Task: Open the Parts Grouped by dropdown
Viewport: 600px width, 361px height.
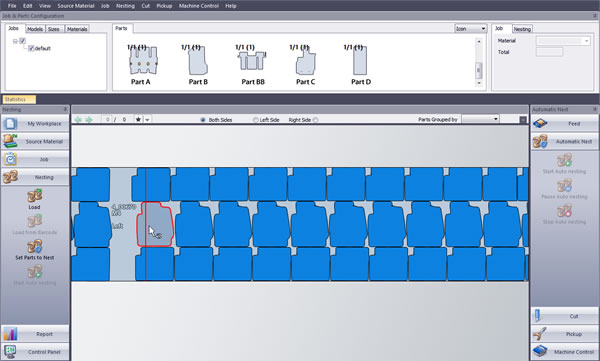Action: point(480,119)
